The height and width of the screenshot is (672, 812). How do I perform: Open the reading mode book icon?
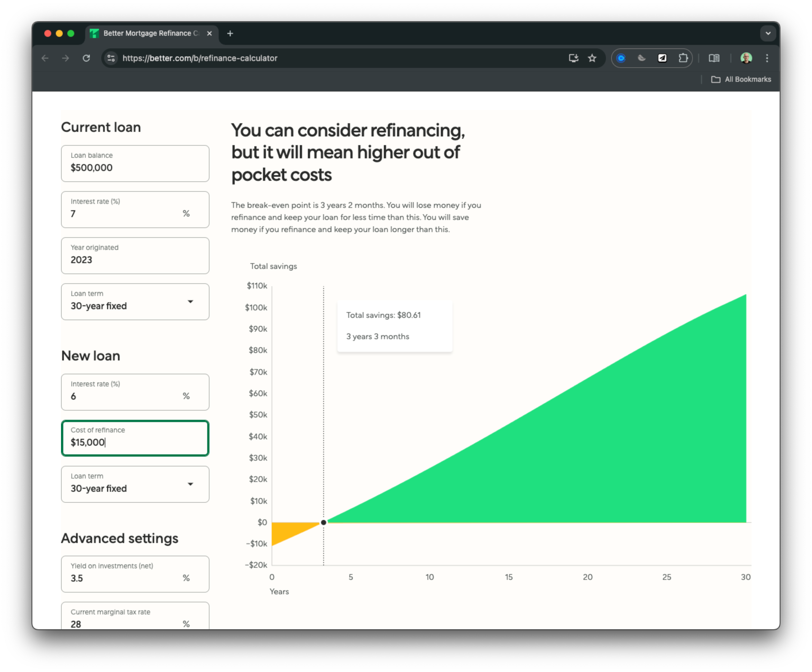point(714,58)
